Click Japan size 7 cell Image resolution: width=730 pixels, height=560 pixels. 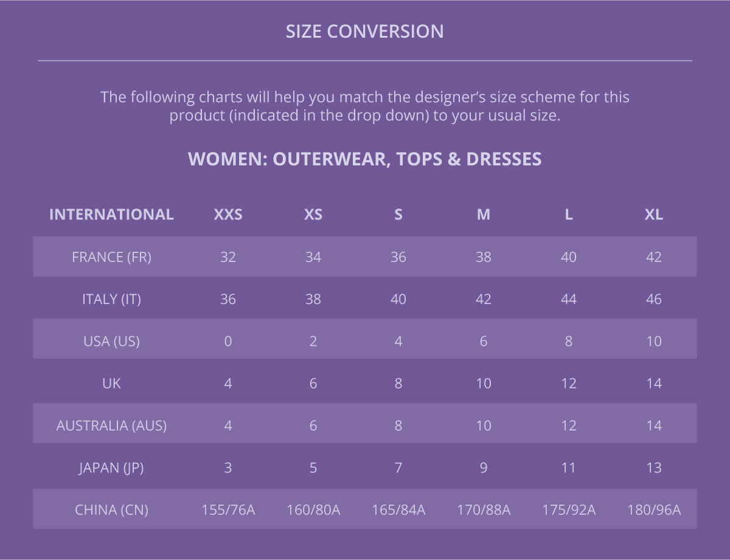click(398, 468)
